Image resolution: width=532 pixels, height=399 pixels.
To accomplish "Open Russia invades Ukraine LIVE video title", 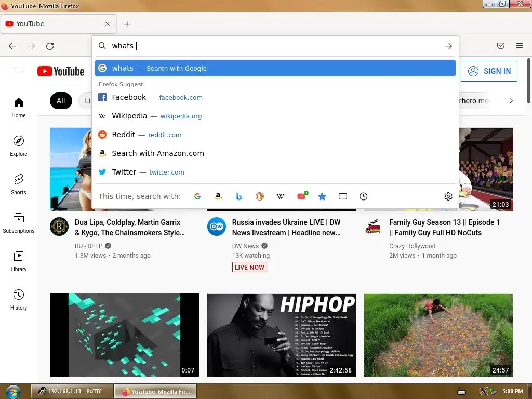I will [x=286, y=228].
